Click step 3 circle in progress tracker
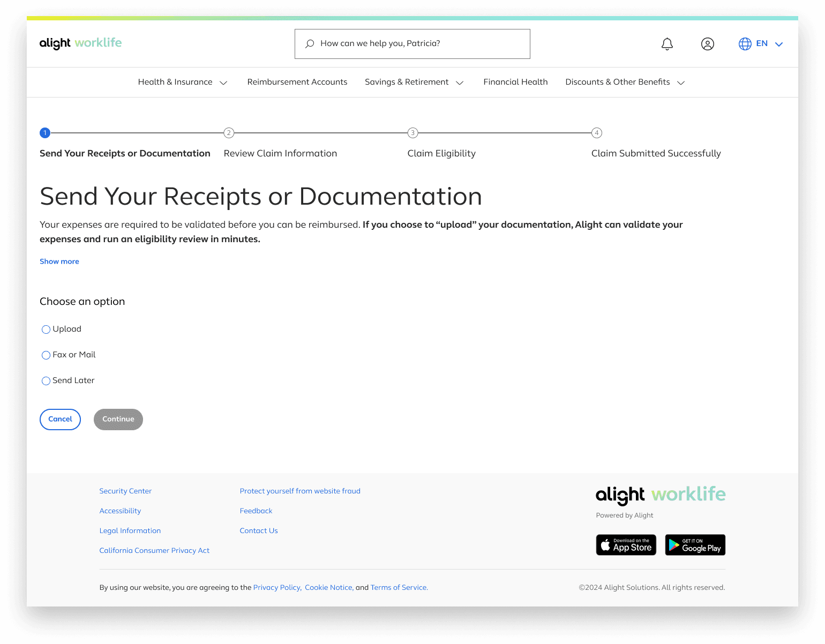Screen dimensions: 825x644 click(x=412, y=133)
